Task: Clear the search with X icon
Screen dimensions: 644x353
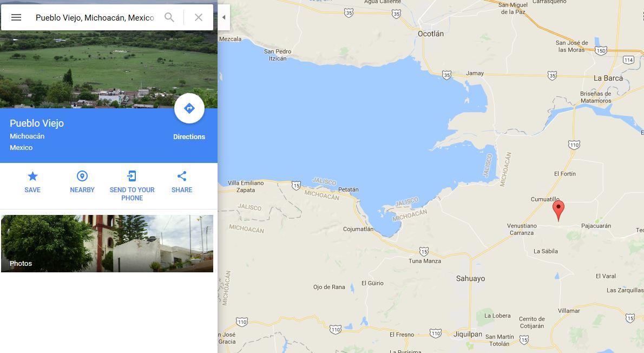Action: coord(199,17)
